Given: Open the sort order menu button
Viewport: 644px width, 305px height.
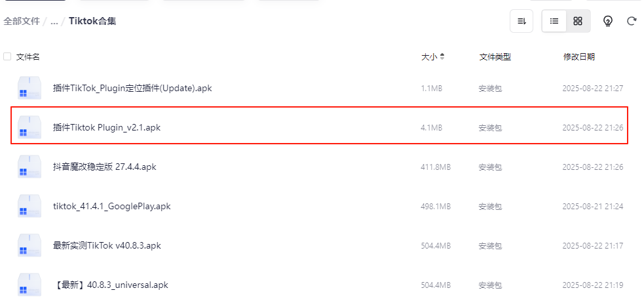Looking at the screenshot, I should tap(521, 21).
